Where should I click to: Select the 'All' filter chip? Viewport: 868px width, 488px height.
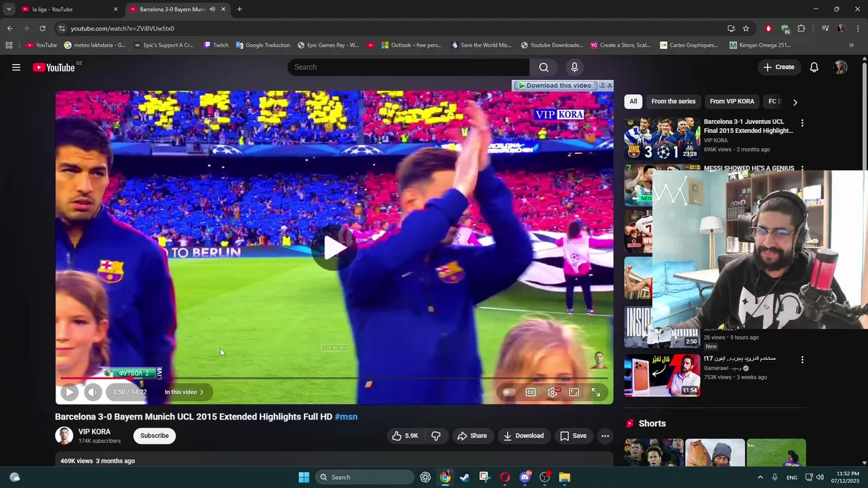pos(633,102)
